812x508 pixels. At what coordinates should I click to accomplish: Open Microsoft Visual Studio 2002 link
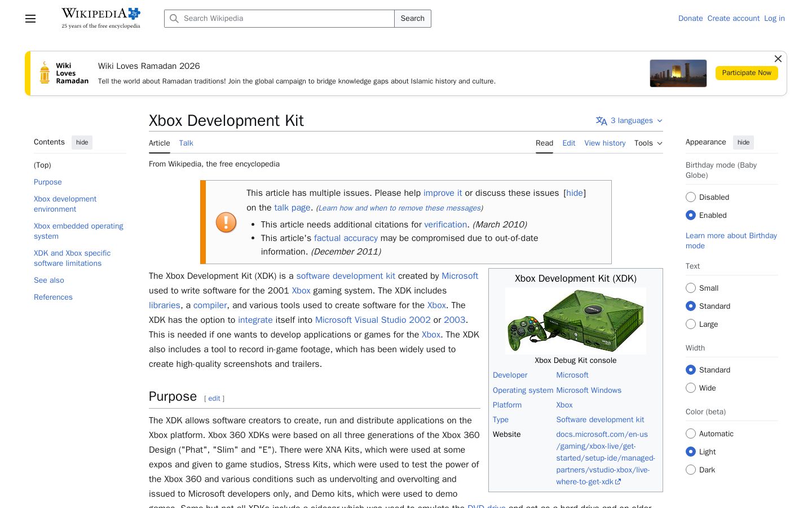click(373, 320)
